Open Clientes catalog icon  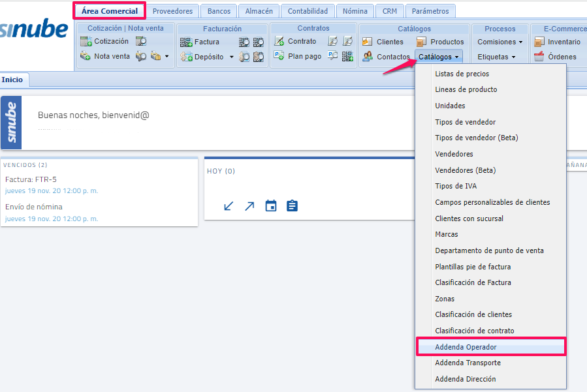click(x=368, y=42)
